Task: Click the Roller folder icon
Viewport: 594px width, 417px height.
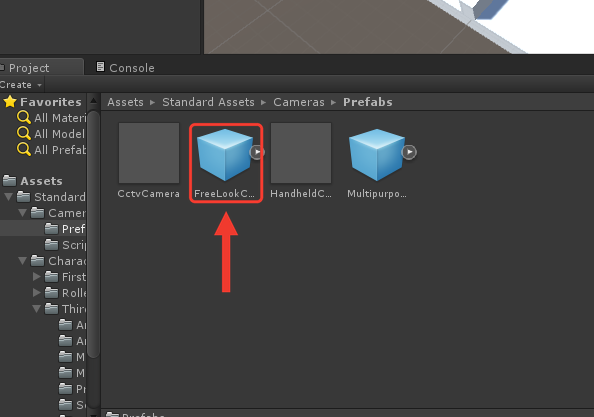Action: (51, 292)
